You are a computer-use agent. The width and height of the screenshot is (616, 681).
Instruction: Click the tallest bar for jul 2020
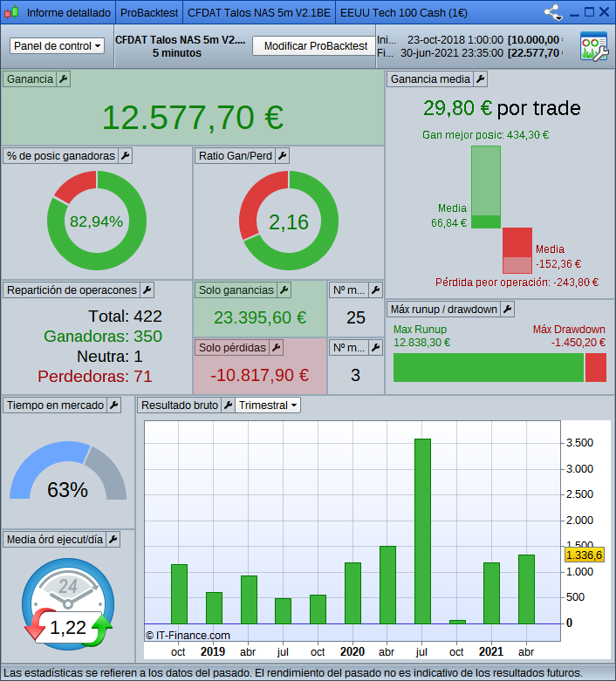[422, 531]
